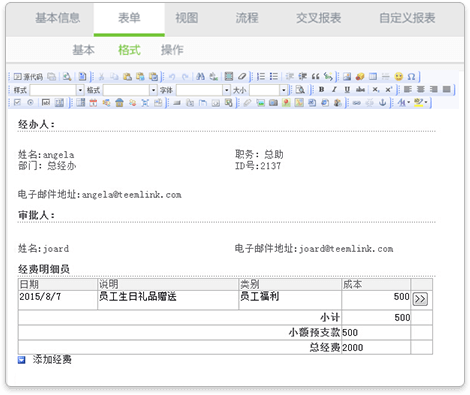Insert a checkbox form field
This screenshot has height=395, width=470.
pos(17,103)
